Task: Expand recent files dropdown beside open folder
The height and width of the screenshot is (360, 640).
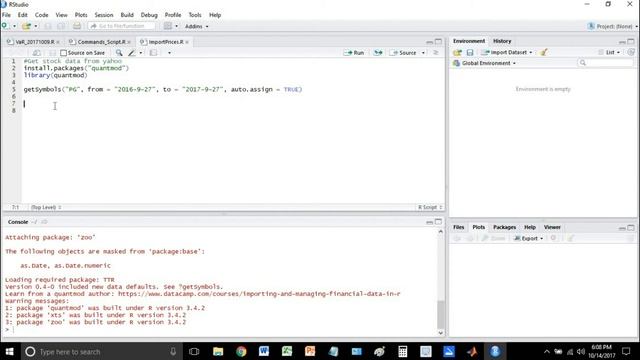Action: click(x=36, y=26)
